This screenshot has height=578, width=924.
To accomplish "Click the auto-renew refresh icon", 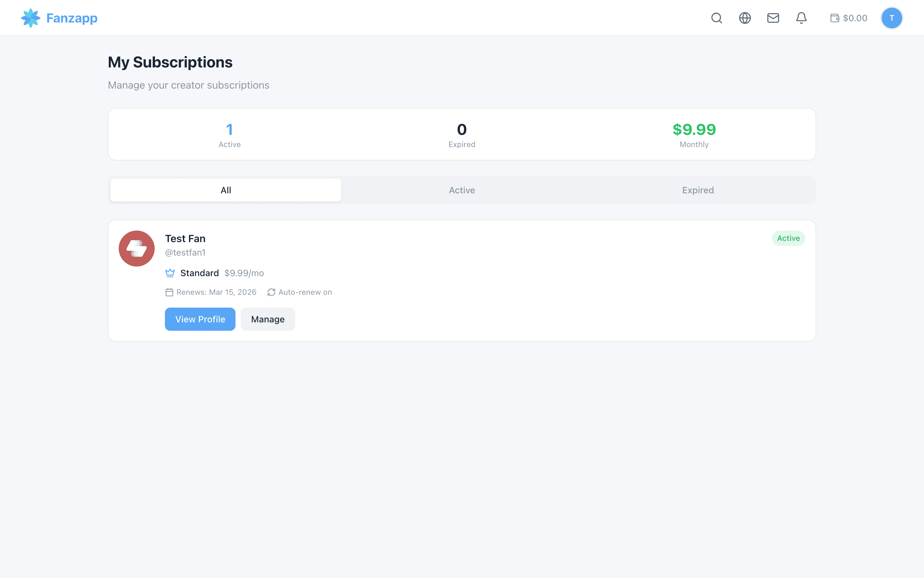I will click(x=271, y=293).
